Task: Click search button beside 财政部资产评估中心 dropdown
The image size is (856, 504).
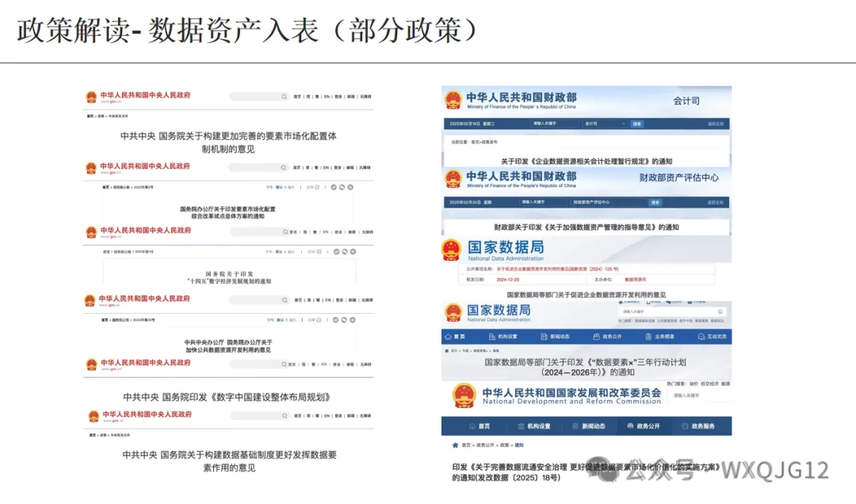Action: click(655, 202)
